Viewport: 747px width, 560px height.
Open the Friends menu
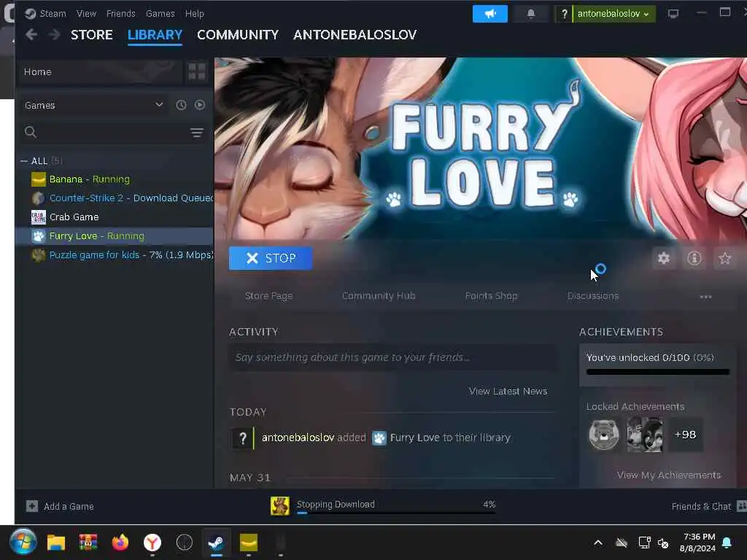coord(120,13)
